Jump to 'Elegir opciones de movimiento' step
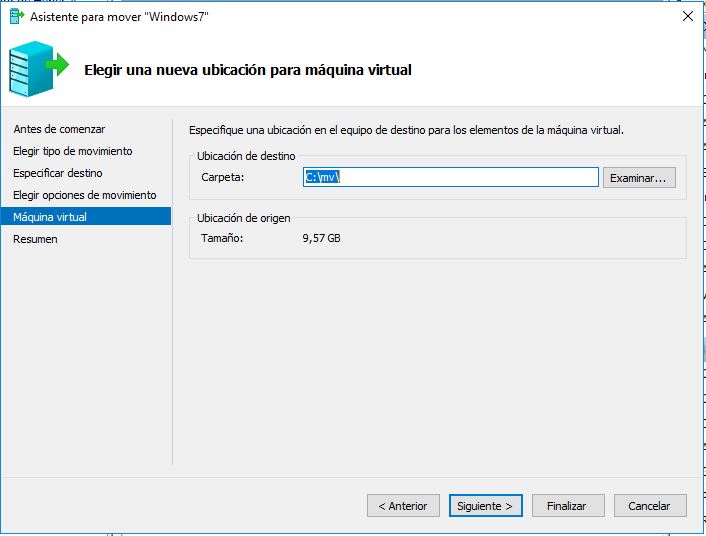The image size is (706, 536). (x=85, y=195)
